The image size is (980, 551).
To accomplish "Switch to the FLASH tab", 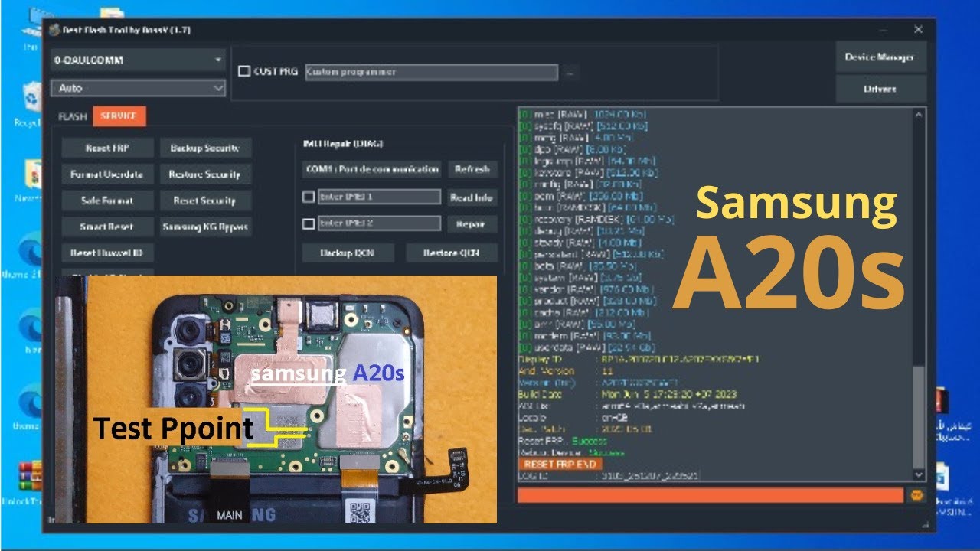I will [x=73, y=116].
